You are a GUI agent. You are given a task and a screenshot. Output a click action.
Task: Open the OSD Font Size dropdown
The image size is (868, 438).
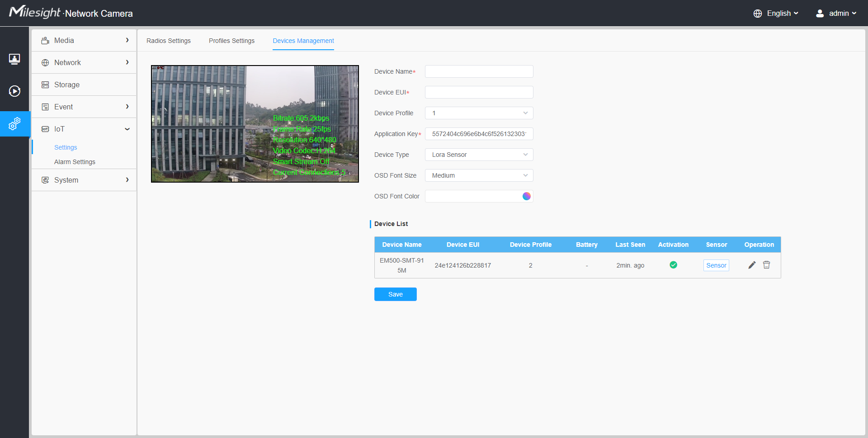point(479,175)
